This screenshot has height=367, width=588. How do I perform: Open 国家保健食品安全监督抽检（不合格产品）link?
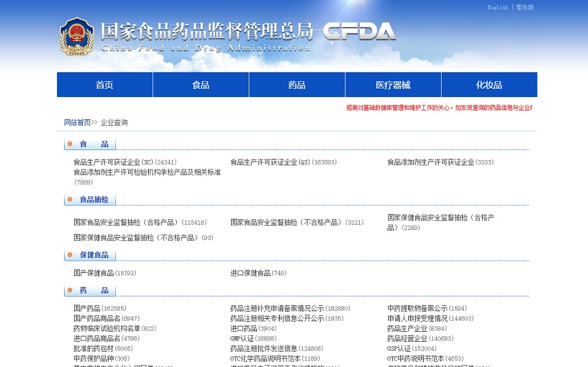click(143, 238)
